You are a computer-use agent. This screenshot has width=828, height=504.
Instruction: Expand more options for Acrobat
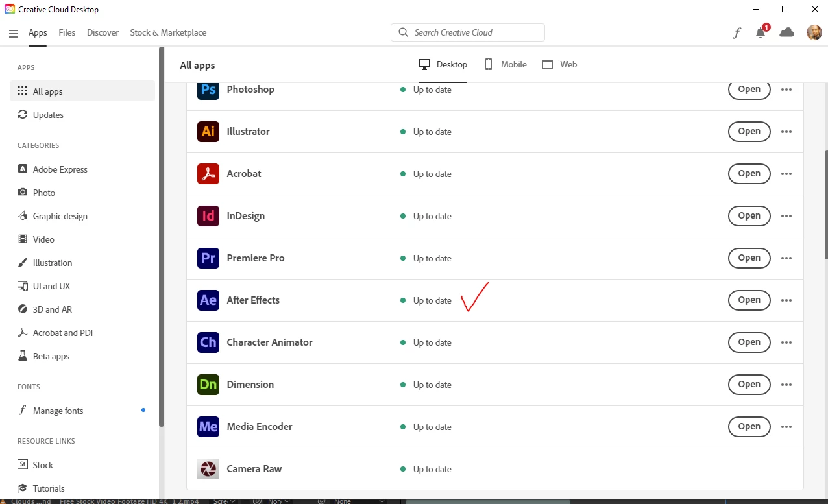click(x=786, y=174)
